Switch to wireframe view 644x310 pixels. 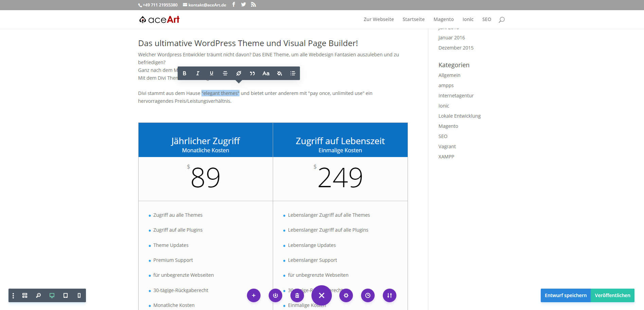(x=25, y=295)
